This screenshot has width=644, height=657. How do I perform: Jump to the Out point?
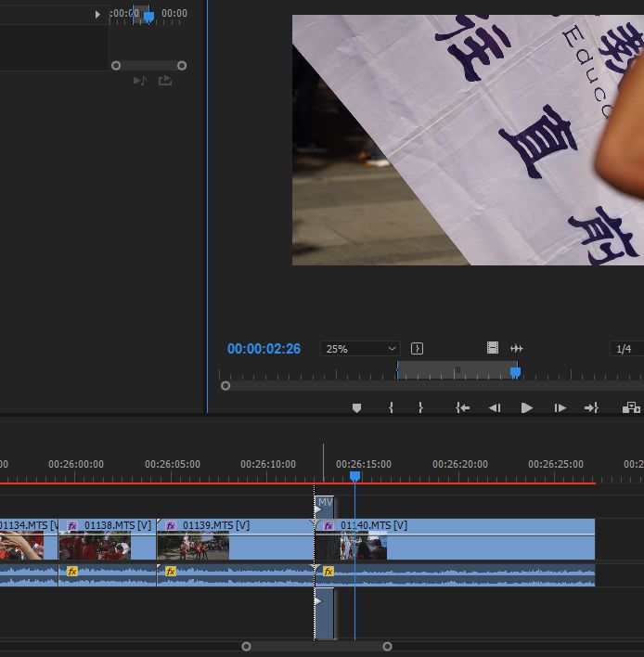(x=591, y=407)
